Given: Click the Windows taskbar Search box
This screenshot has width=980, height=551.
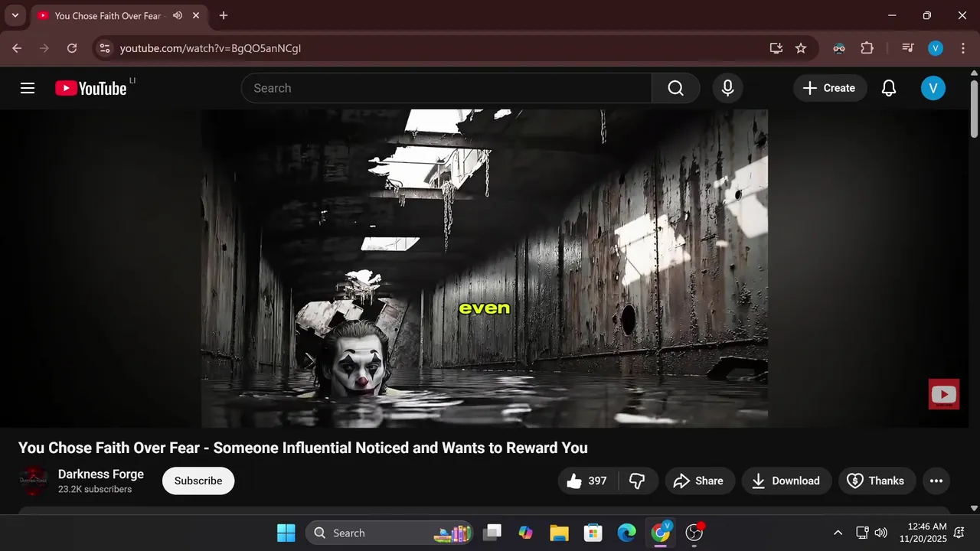Looking at the screenshot, I should [389, 533].
